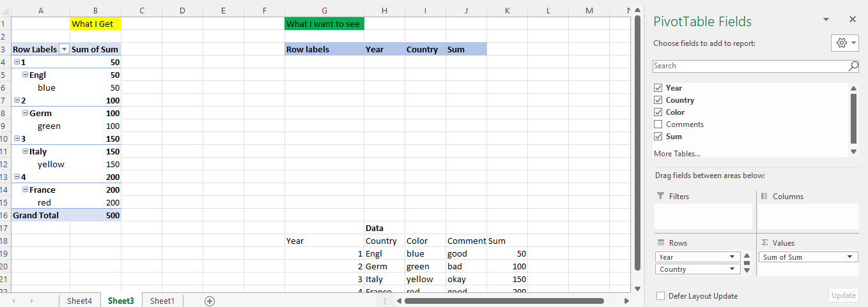Switch to the Sheet4 tab

(79, 301)
